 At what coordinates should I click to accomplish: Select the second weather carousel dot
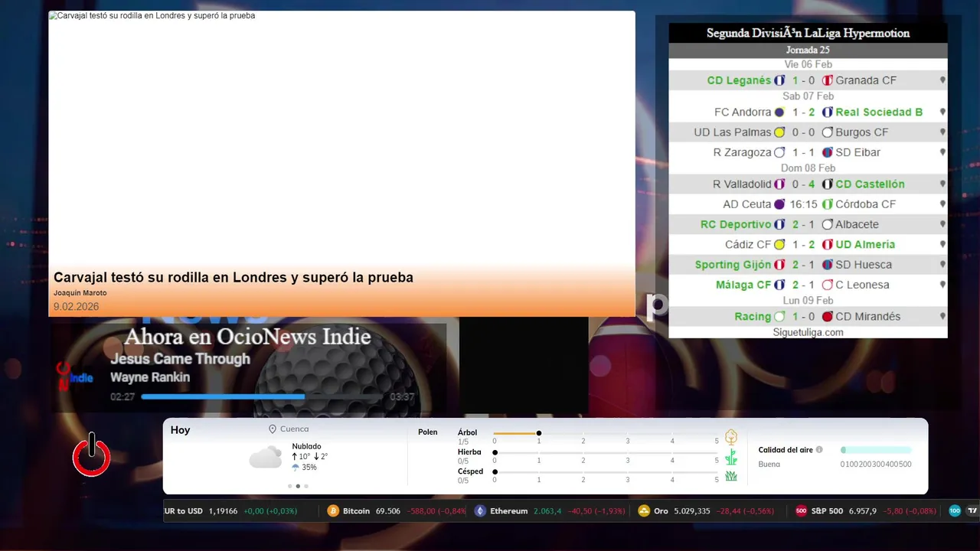pyautogui.click(x=298, y=486)
